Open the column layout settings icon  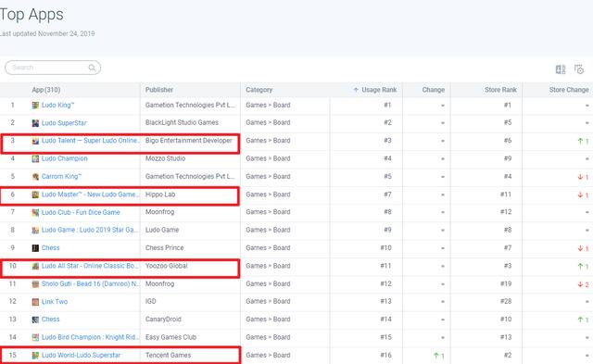coord(560,69)
